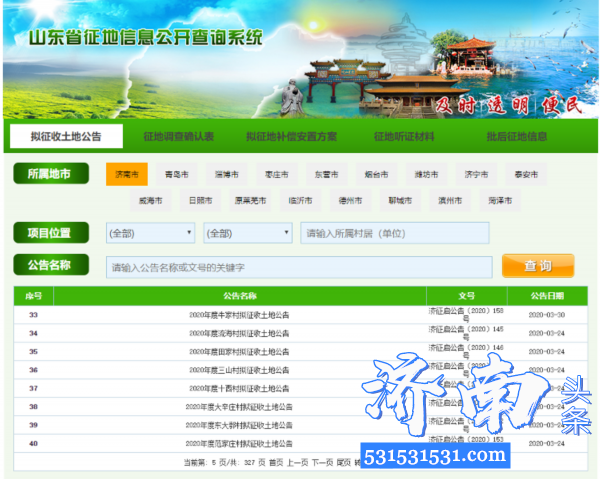
Task: Filter by 烟台市
Action: [378, 174]
